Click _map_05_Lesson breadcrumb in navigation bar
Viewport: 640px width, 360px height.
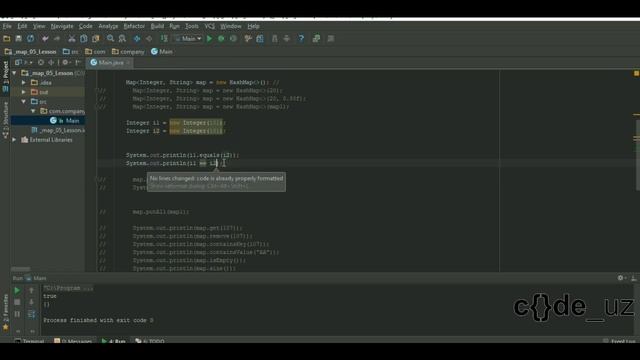click(x=31, y=52)
